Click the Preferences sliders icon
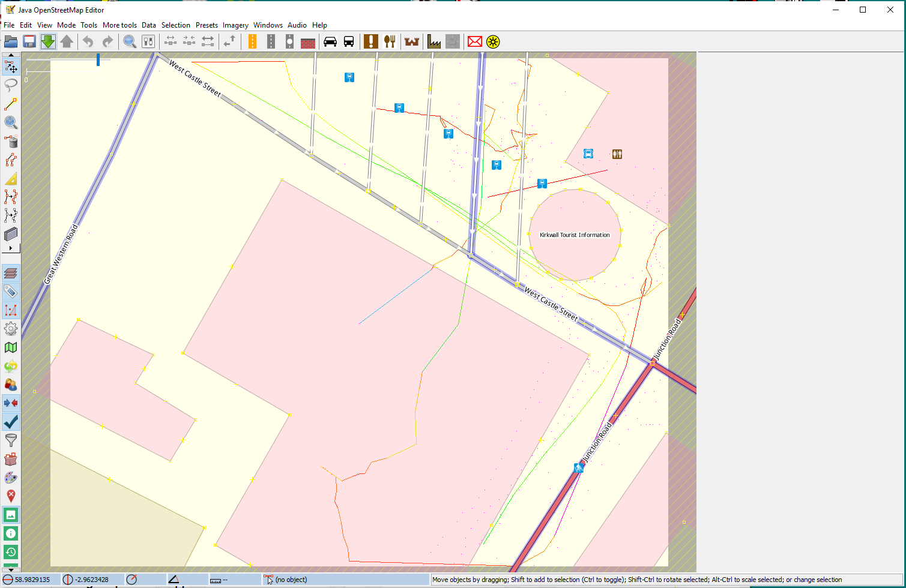The image size is (906, 588). pyautogui.click(x=148, y=41)
